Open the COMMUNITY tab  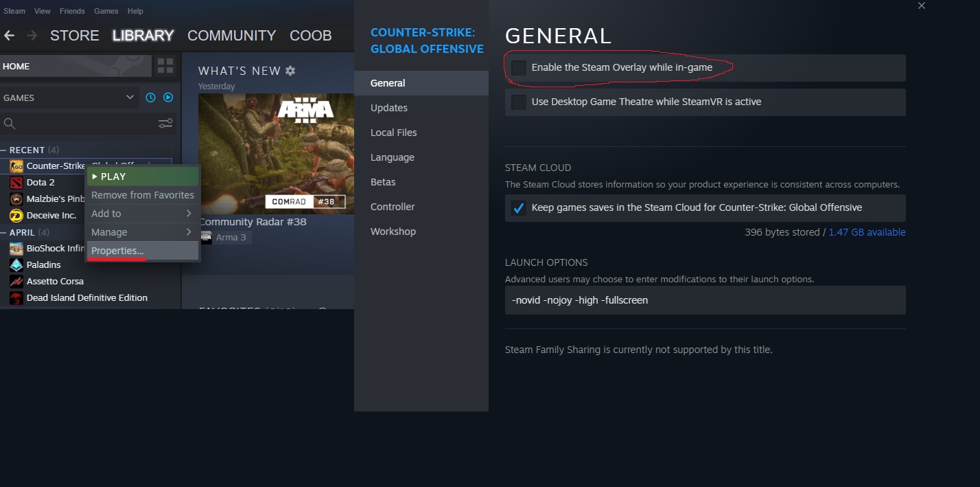click(x=232, y=36)
